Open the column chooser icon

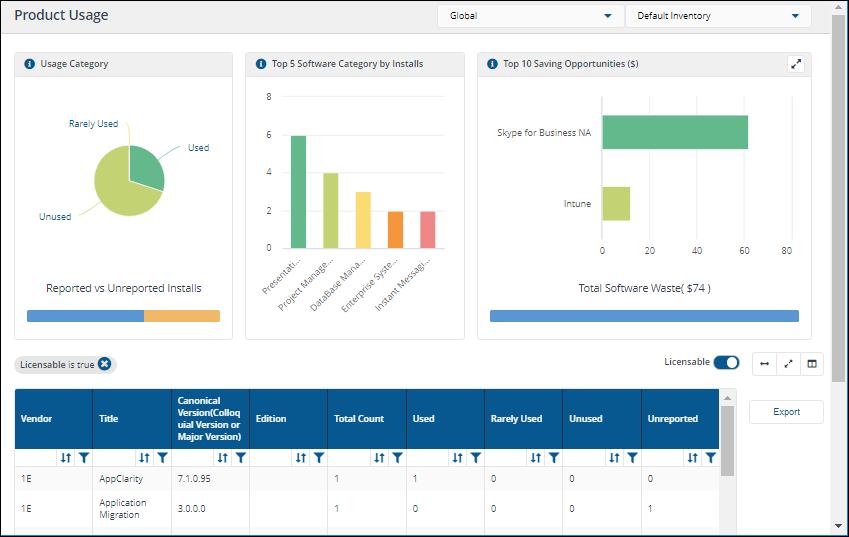(x=812, y=363)
